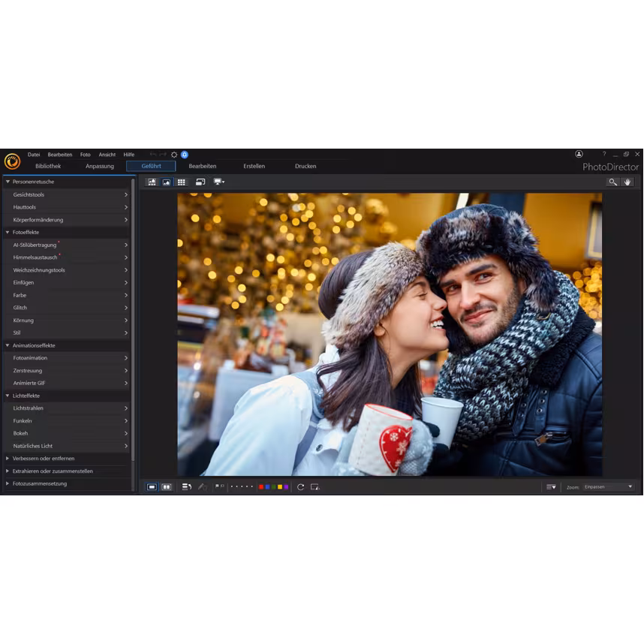Toggle the settings gear in the titlebar
The height and width of the screenshot is (644, 644).
point(174,153)
